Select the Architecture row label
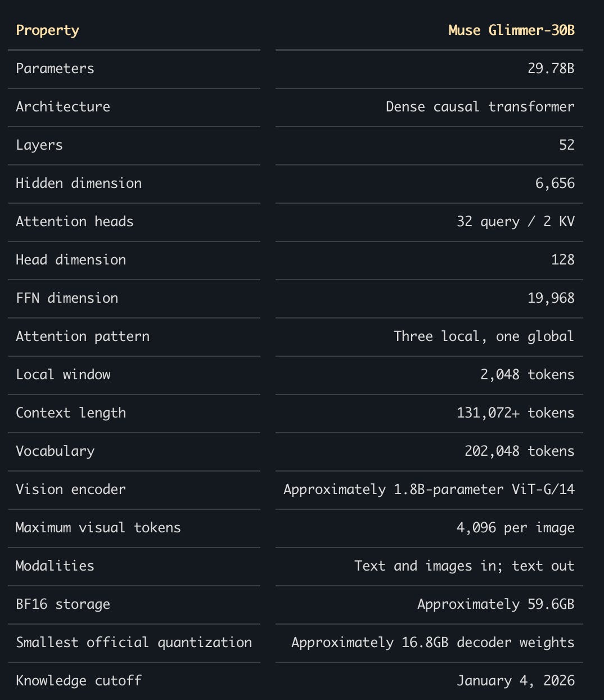Image resolution: width=604 pixels, height=700 pixels. pyautogui.click(x=63, y=107)
